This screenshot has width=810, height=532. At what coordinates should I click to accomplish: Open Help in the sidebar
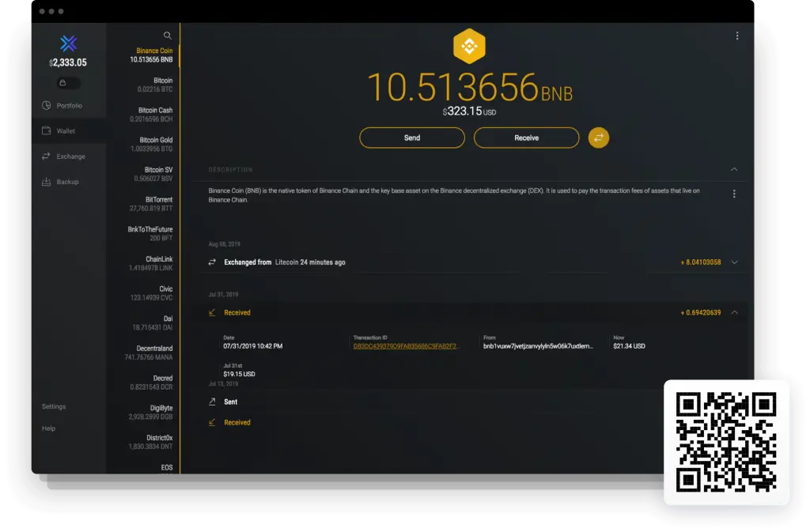coord(48,428)
